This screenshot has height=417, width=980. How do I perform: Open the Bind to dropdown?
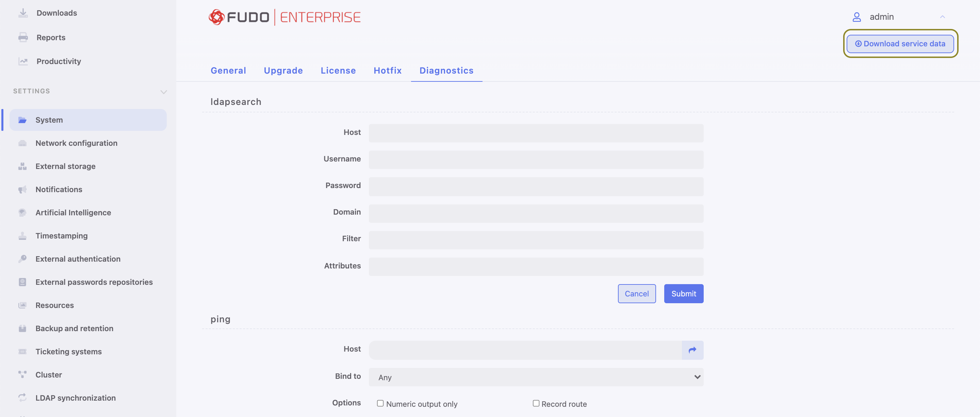click(536, 377)
